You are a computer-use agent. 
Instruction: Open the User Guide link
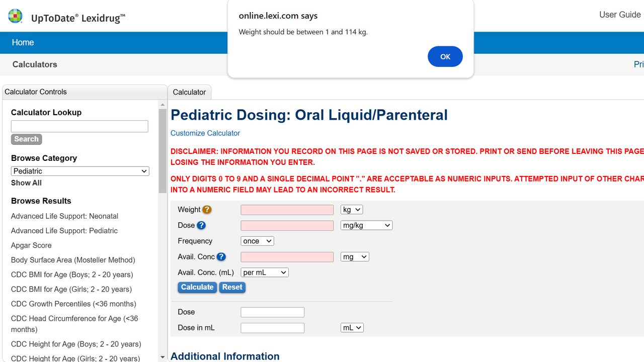(619, 15)
